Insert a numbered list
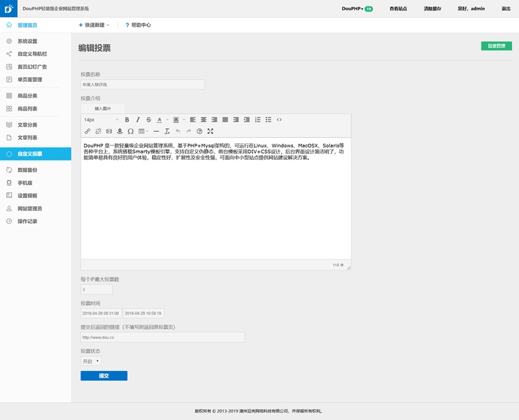 [x=257, y=120]
